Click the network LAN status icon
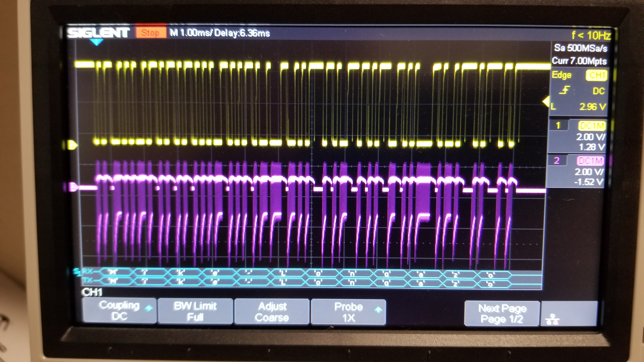Image resolution: width=644 pixels, height=362 pixels. point(552,319)
